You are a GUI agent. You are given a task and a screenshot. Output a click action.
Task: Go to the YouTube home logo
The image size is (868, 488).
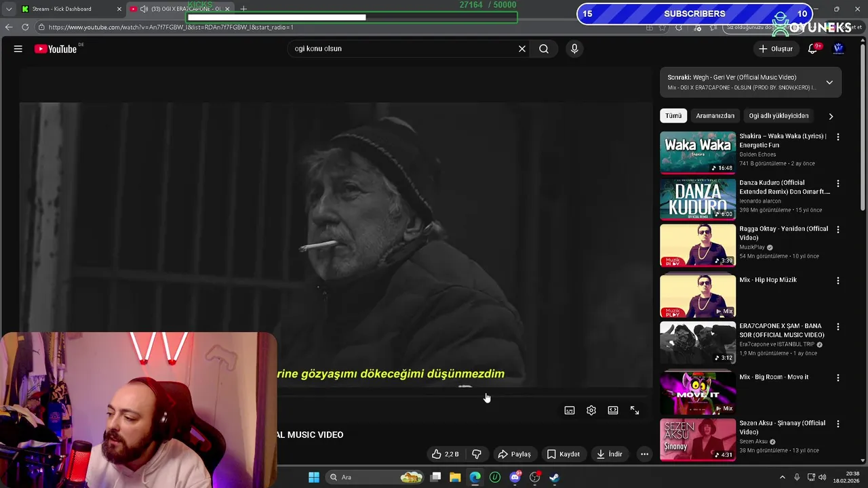(56, 49)
